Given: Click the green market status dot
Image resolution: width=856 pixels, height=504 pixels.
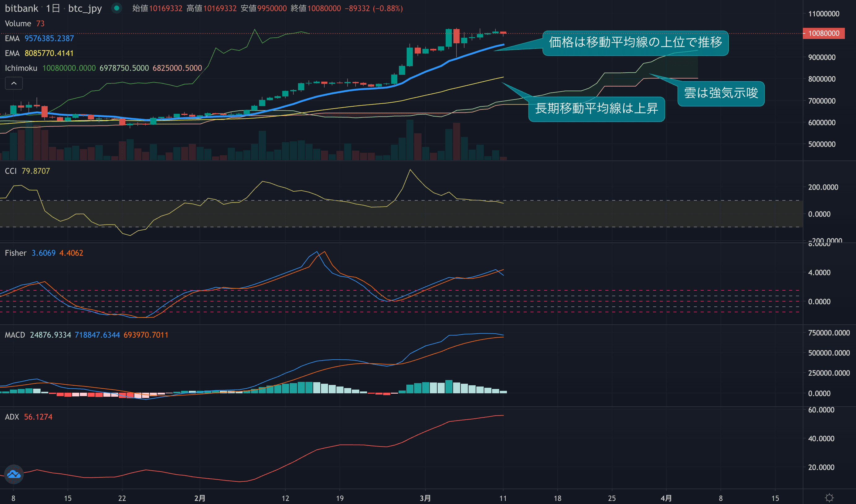Looking at the screenshot, I should [x=117, y=8].
